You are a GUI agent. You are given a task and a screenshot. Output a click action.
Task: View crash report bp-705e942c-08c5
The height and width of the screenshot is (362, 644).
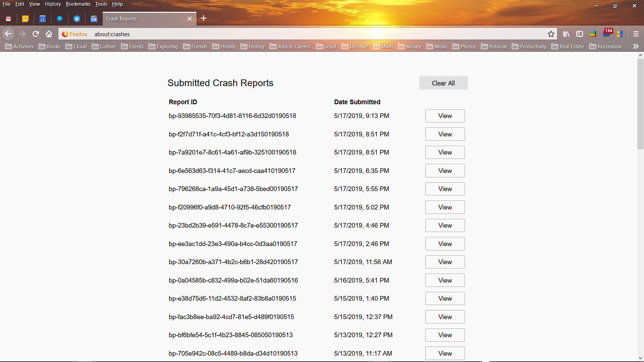tap(445, 353)
